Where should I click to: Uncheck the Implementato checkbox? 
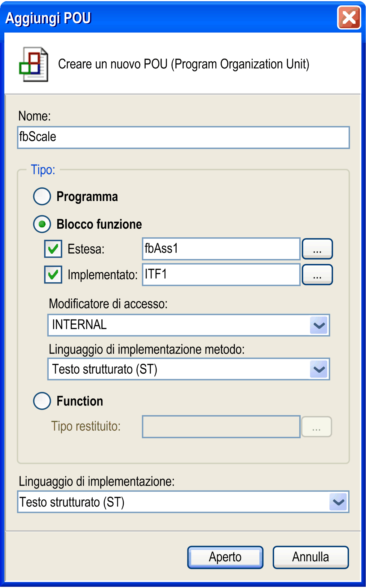pyautogui.click(x=53, y=274)
